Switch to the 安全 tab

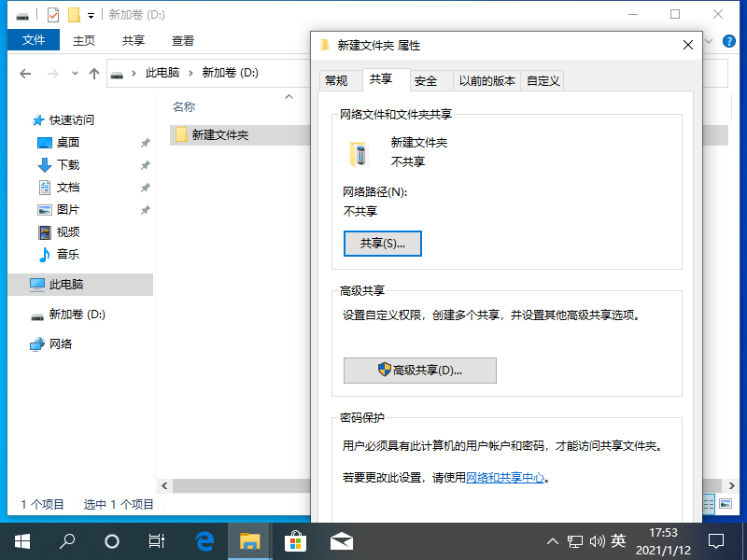tap(426, 81)
